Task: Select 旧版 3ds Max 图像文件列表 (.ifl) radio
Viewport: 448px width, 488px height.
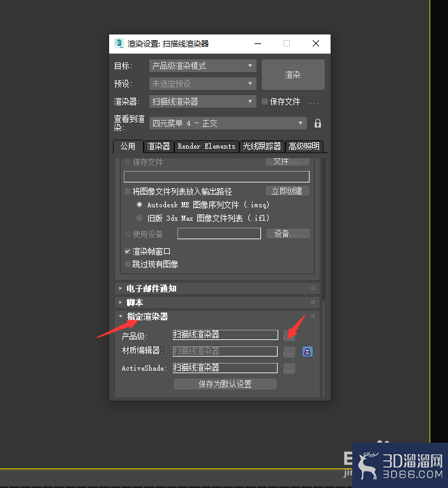Action: pyautogui.click(x=139, y=218)
